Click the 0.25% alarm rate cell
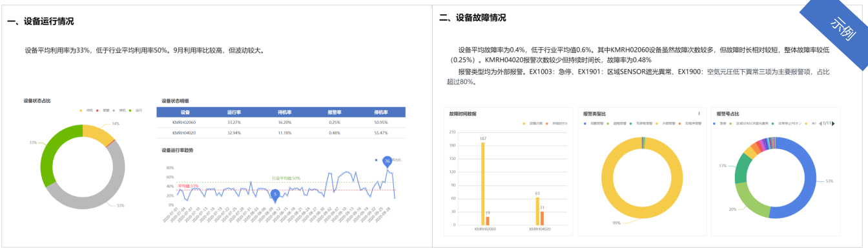Image resolution: width=868 pixels, height=251 pixels. [x=334, y=122]
